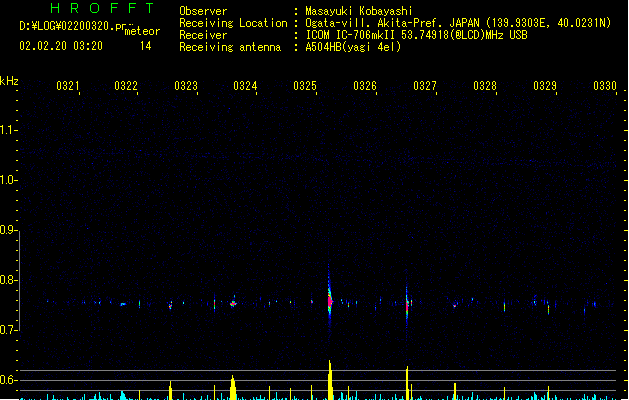
Task: Click the kHz axis unit label
Action: click(9, 81)
